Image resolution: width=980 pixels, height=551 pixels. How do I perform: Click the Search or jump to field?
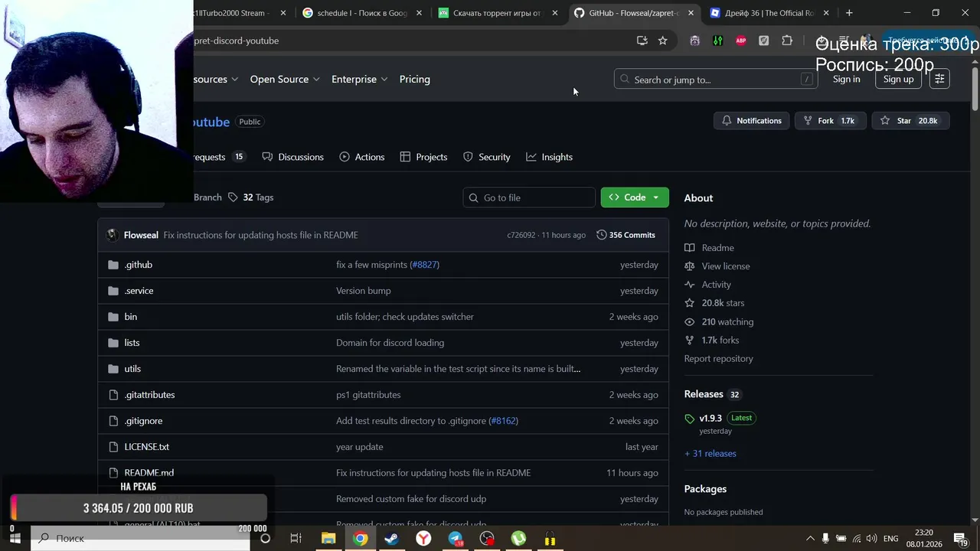click(x=716, y=79)
